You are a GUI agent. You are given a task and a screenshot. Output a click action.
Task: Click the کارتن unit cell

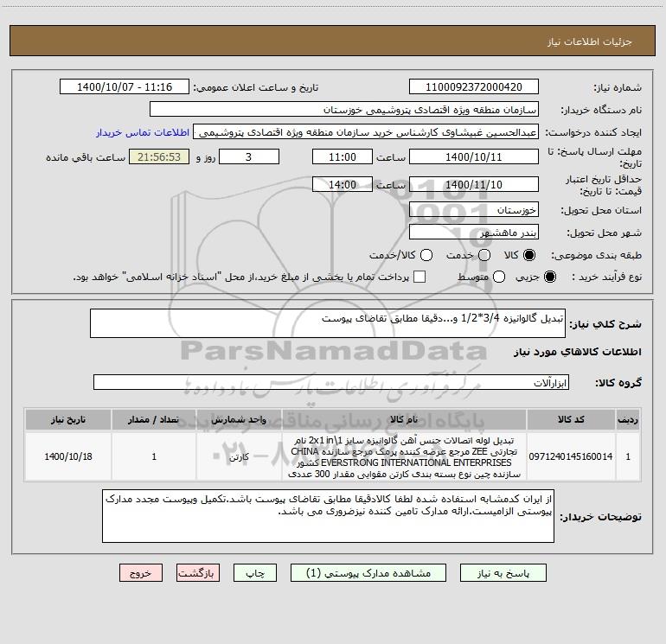pos(239,456)
